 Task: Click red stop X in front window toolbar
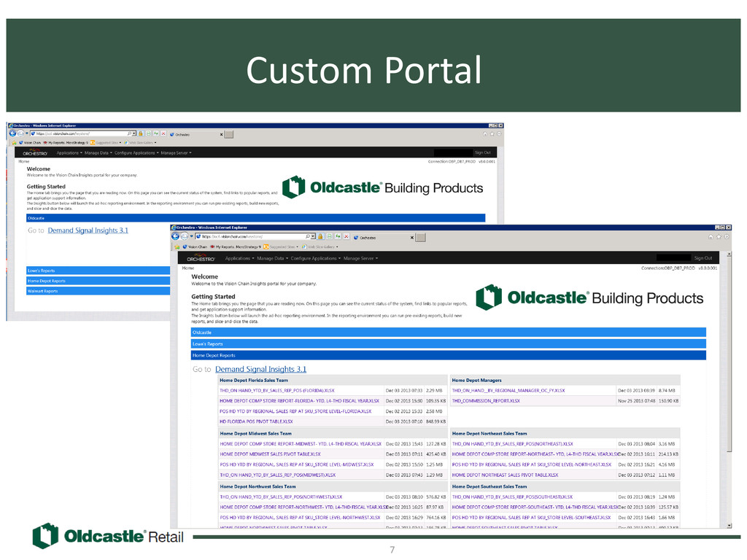tap(347, 236)
